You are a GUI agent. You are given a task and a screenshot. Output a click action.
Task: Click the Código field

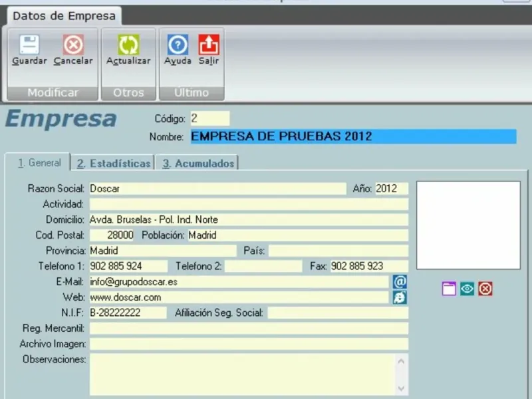coord(210,118)
